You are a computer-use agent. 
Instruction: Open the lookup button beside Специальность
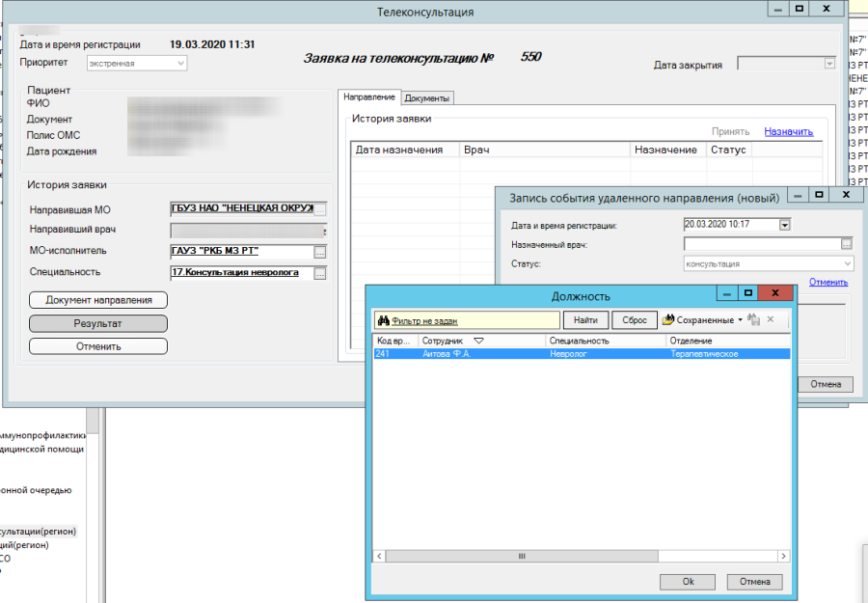point(320,273)
